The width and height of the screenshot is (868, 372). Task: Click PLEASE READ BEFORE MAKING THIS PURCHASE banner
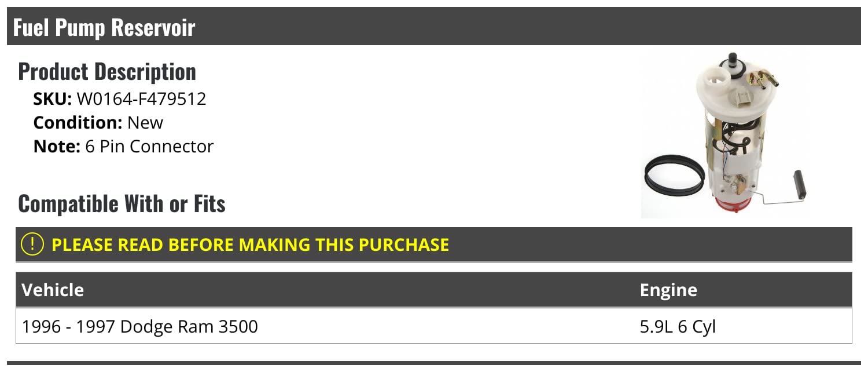(250, 245)
